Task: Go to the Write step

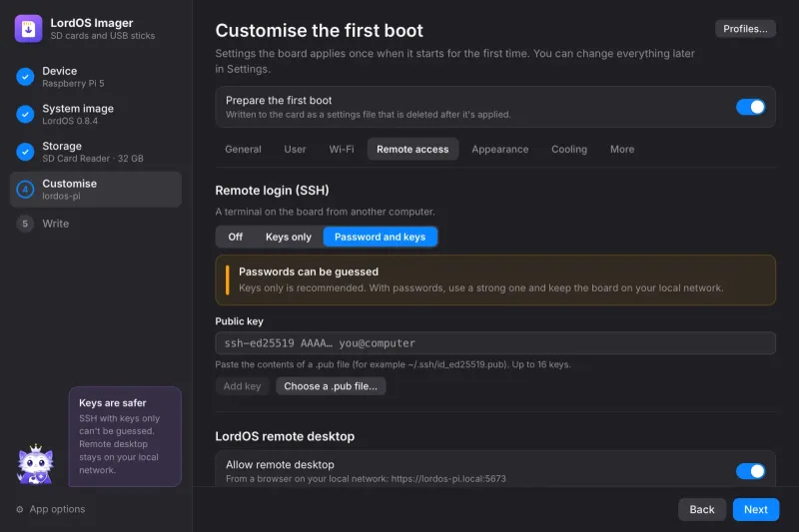Action: click(96, 224)
